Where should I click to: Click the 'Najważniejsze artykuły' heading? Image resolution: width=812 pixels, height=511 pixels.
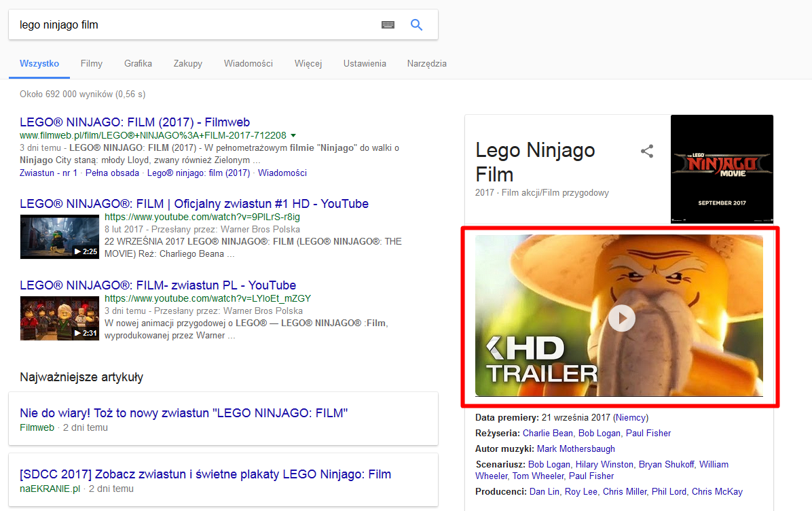(x=81, y=376)
